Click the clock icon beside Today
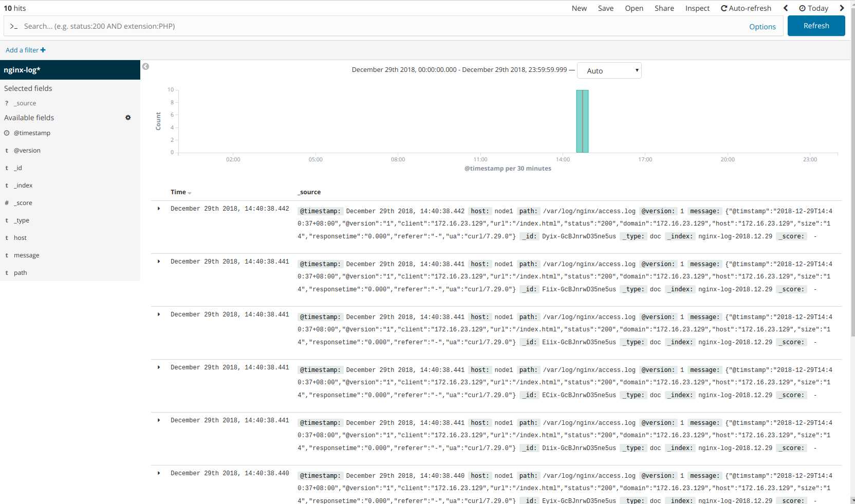The width and height of the screenshot is (855, 504). tap(802, 8)
